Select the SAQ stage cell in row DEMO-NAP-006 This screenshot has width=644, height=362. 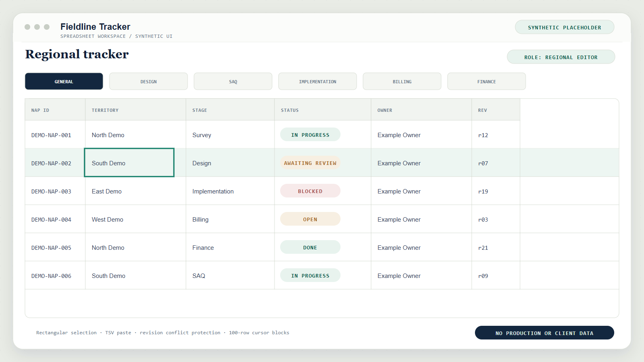click(230, 276)
